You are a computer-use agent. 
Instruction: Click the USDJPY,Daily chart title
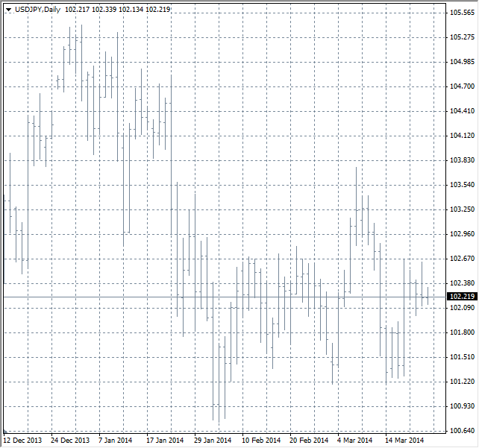click(x=38, y=10)
